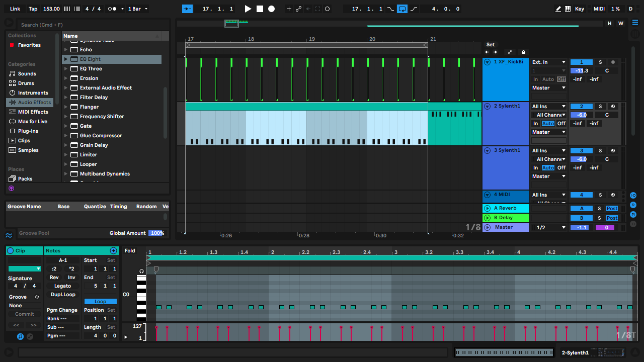Adjust the Groove Global Amount slider
The width and height of the screenshot is (644, 362).
tap(156, 233)
